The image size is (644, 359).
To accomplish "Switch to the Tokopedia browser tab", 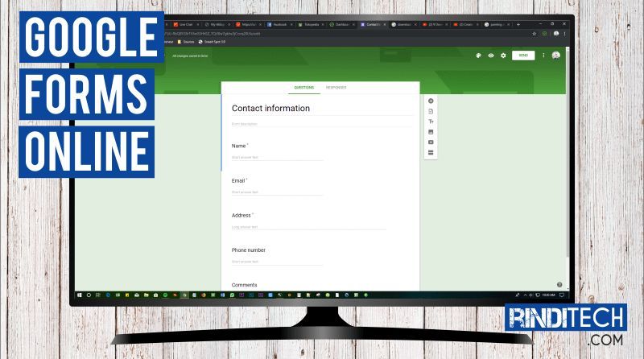I will (x=309, y=25).
